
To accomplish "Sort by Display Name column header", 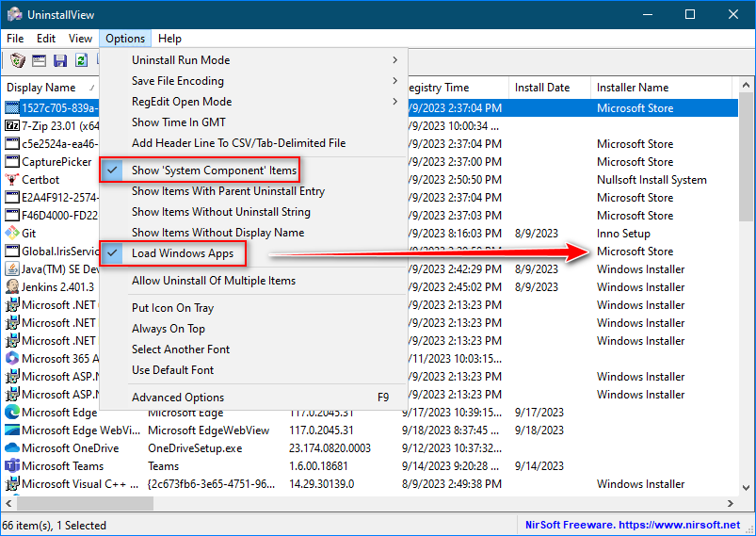I will 50,88.
